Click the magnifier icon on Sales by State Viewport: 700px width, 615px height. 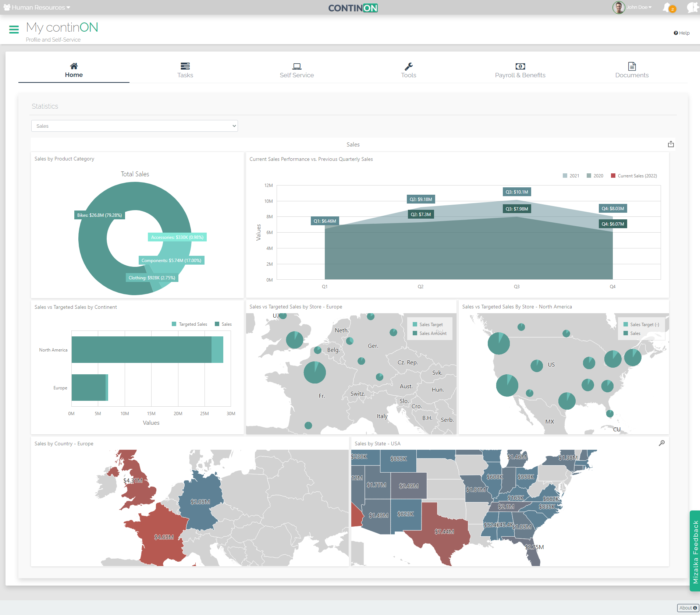[661, 443]
